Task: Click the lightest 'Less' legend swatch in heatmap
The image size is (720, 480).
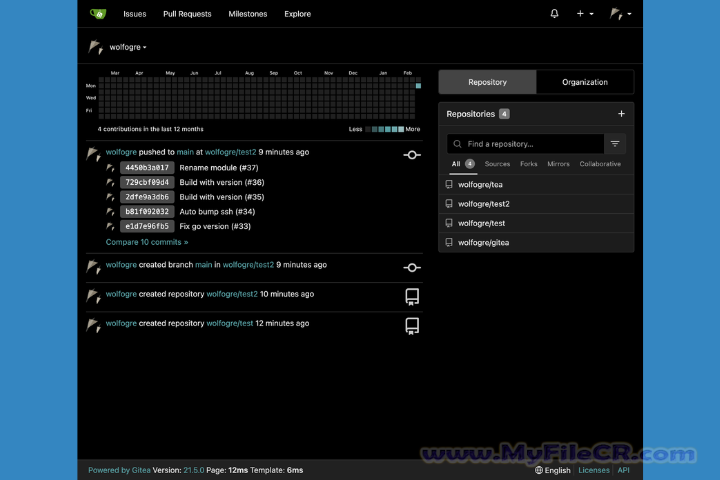Action: point(368,129)
